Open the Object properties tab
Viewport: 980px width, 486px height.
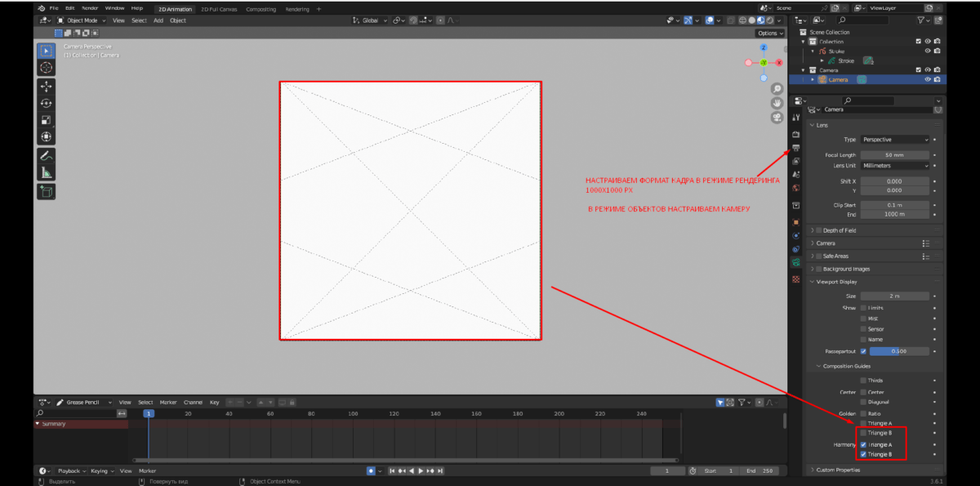[x=796, y=222]
